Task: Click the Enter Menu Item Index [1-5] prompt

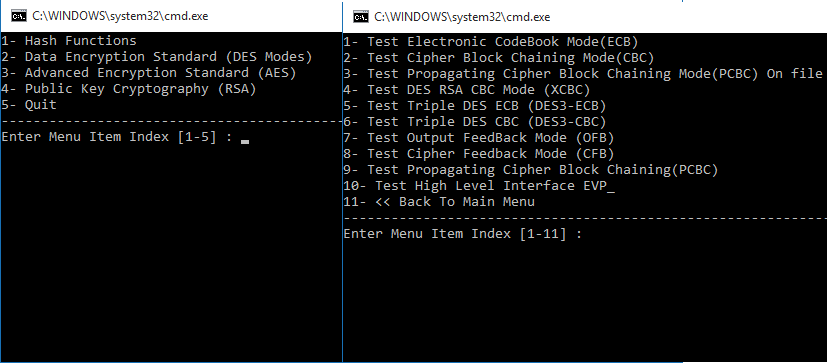Action: (117, 137)
